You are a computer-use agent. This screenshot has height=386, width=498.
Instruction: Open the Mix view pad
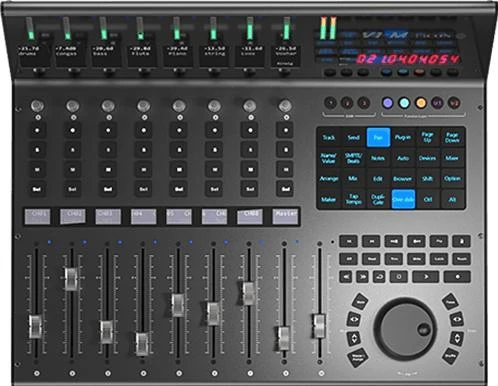353,179
